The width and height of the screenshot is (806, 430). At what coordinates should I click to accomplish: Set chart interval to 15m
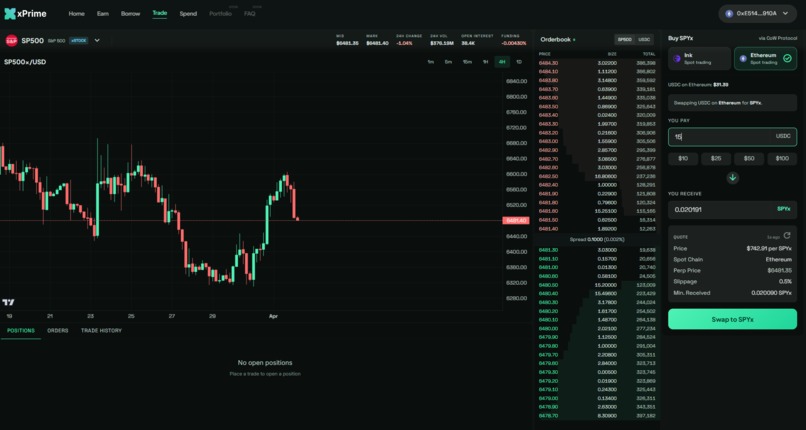click(467, 62)
